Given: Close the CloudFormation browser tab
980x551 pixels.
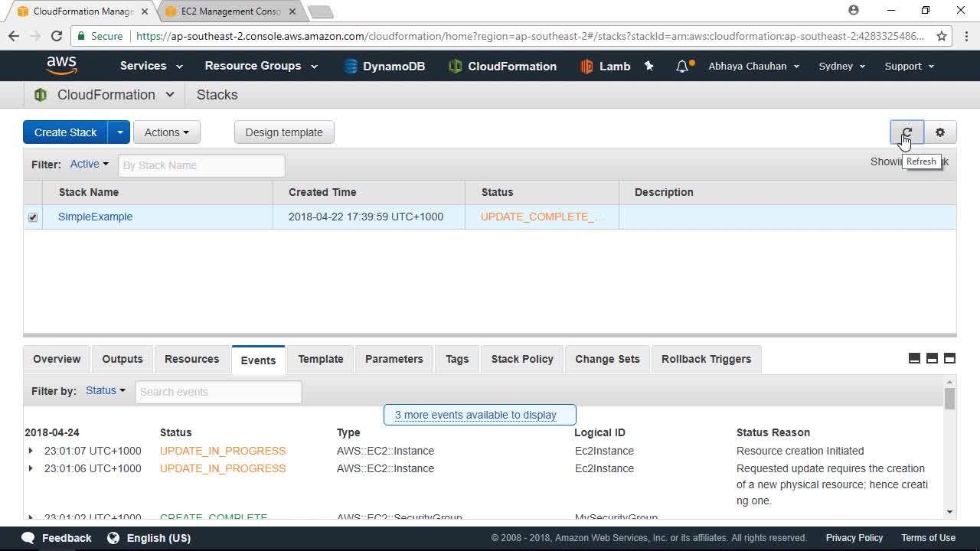Looking at the screenshot, I should 144,11.
